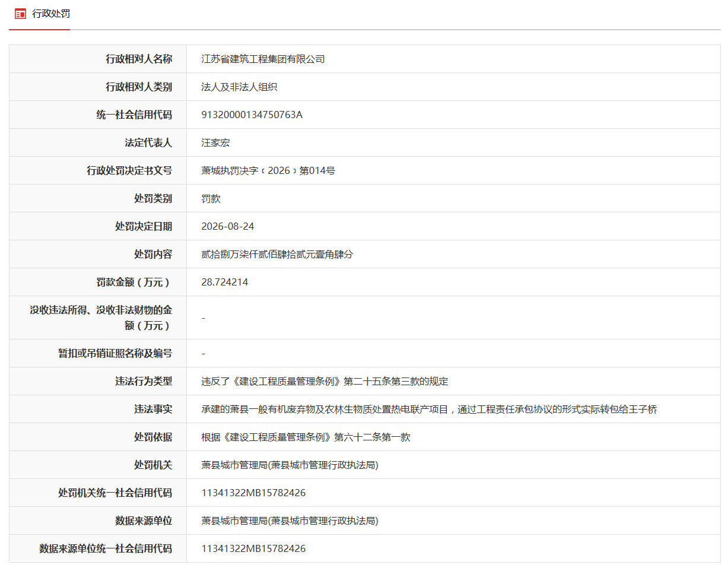728x568 pixels.
Task: Click the label 行政相对人类别
Action: point(139,87)
